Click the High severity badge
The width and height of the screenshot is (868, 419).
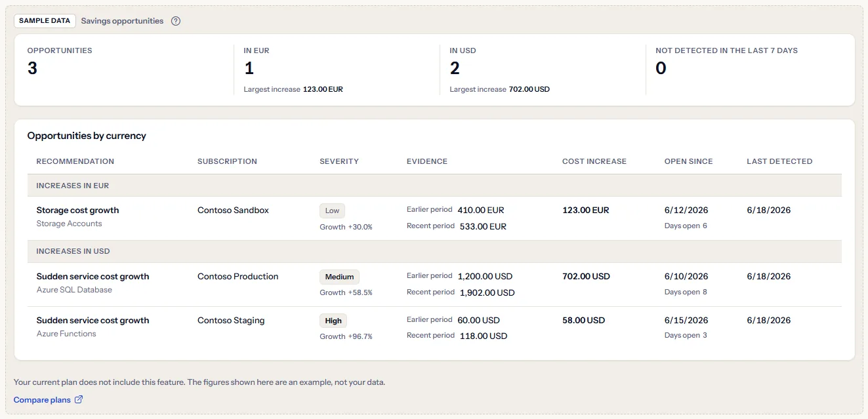tap(333, 321)
